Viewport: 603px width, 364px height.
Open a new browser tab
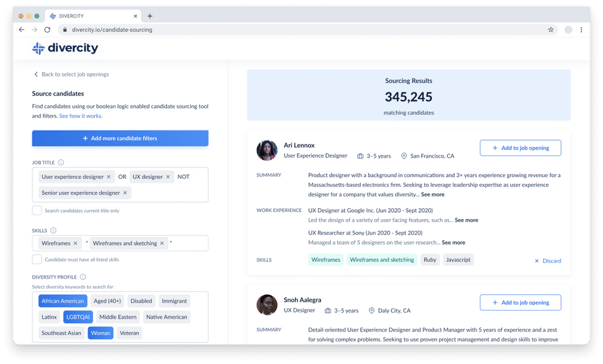[x=150, y=16]
